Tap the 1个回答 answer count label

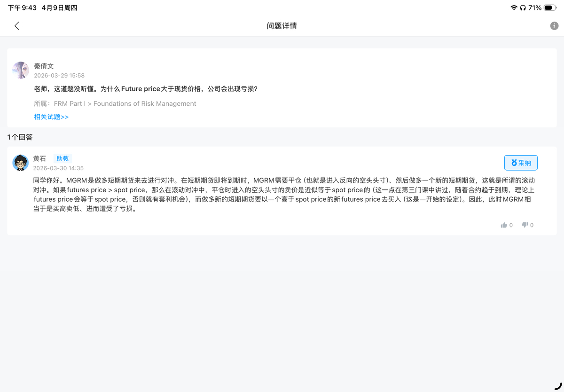pyautogui.click(x=20, y=137)
